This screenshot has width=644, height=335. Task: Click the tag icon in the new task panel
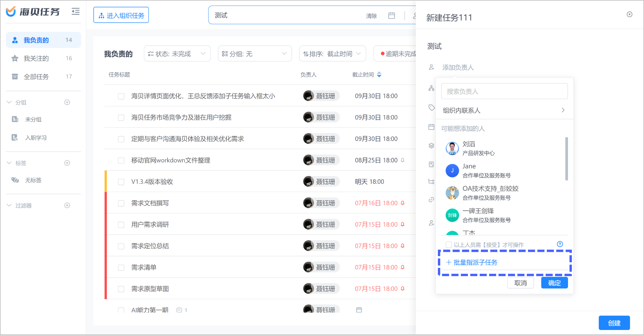coord(431,107)
